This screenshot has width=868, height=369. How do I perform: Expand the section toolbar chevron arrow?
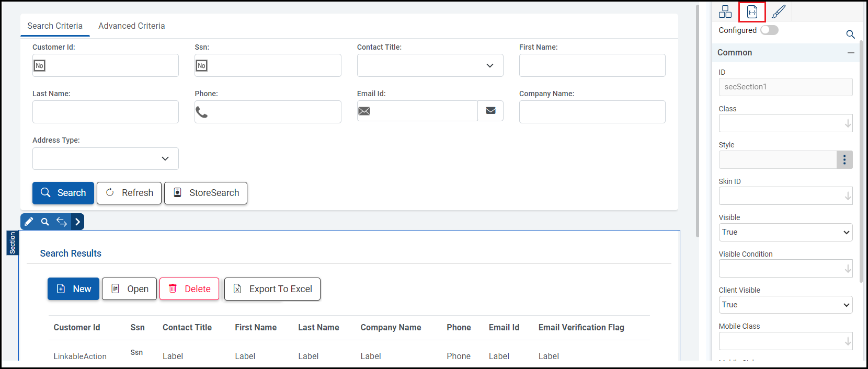point(77,222)
